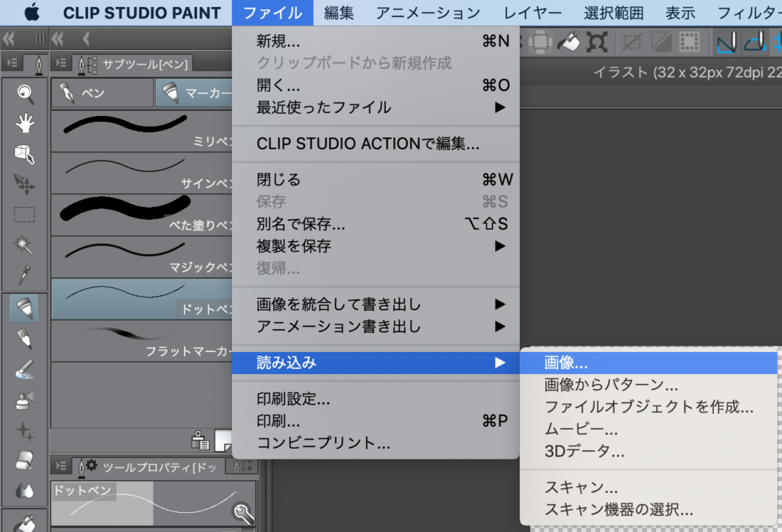Click the Scale/Rotate transform icon in command bar

596,42
